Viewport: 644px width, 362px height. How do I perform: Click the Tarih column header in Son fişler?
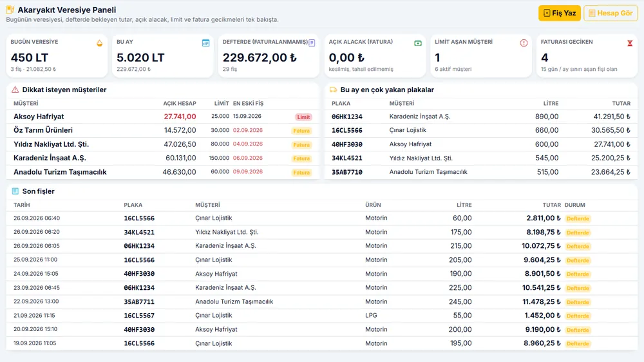[x=22, y=205]
